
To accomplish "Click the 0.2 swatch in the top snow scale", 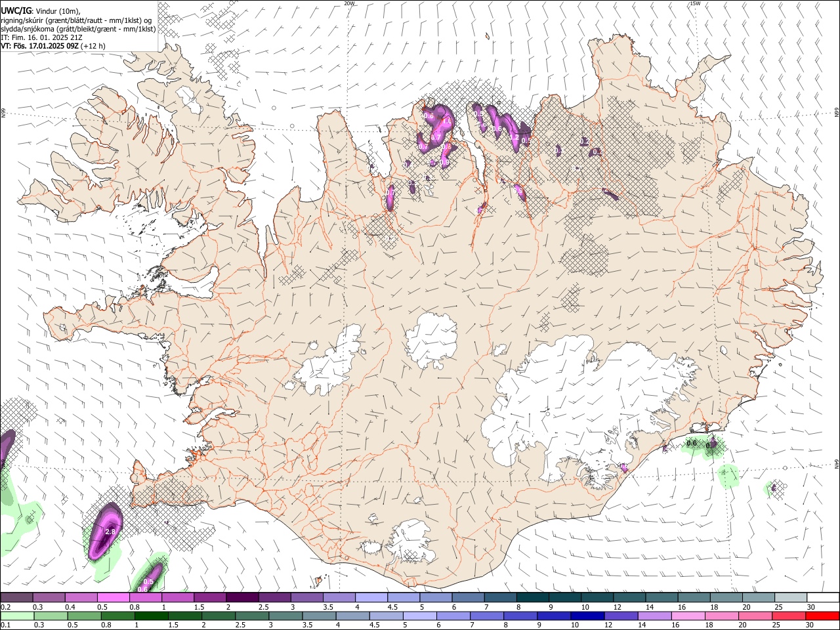I will coord(16,597).
